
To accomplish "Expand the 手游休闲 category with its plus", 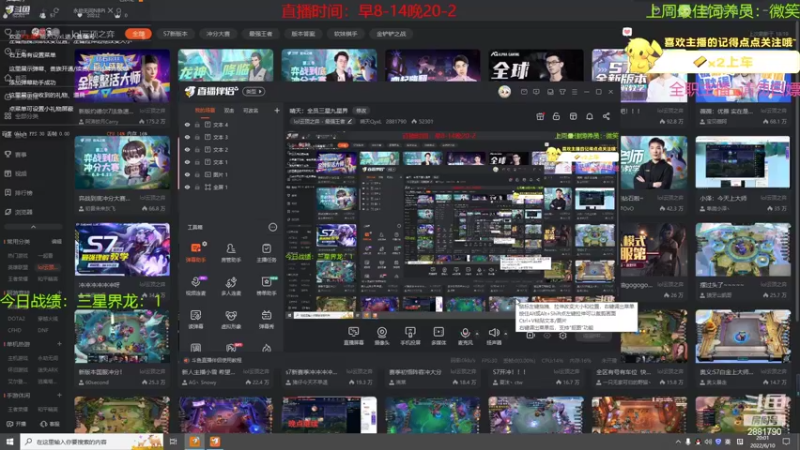I will point(59,395).
